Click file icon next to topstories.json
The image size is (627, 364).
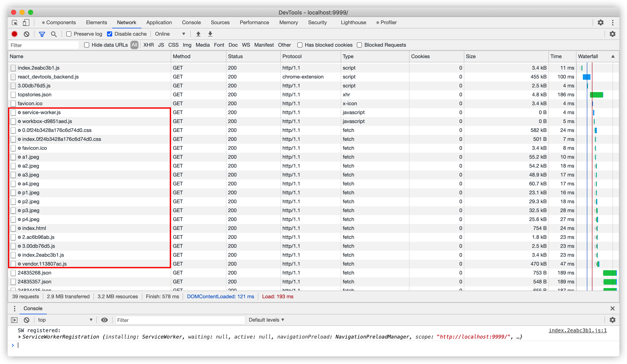coord(13,95)
